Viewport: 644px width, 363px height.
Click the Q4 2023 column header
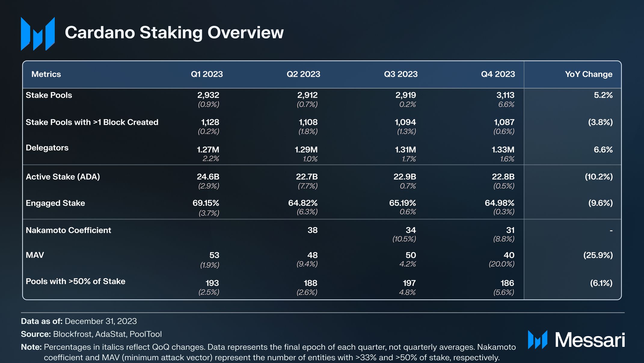point(498,74)
